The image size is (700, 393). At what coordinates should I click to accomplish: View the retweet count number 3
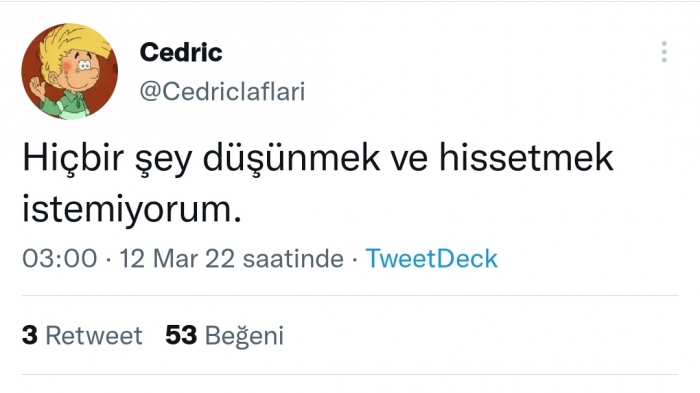[29, 335]
